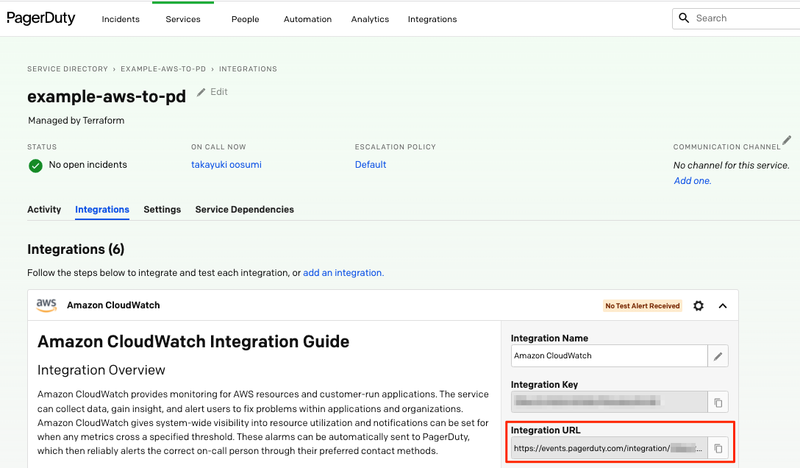Click the green status check icon

click(x=35, y=165)
